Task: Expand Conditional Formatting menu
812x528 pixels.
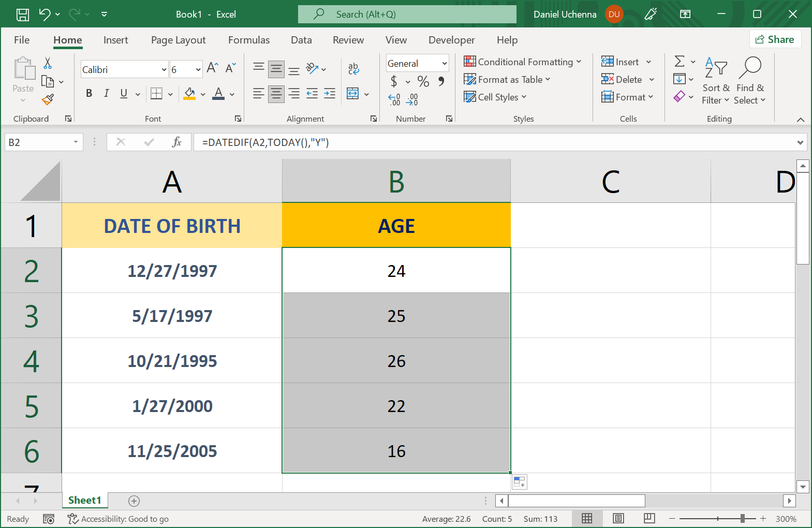Action: click(523, 62)
